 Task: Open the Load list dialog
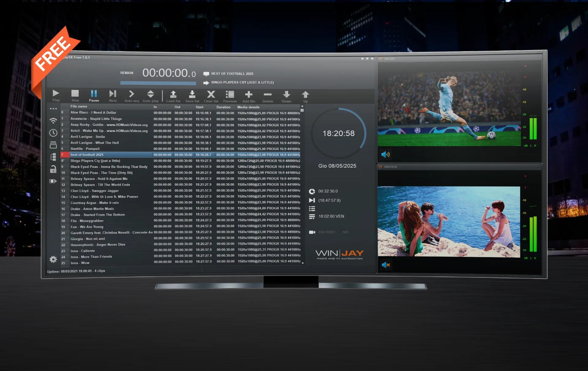[x=173, y=95]
